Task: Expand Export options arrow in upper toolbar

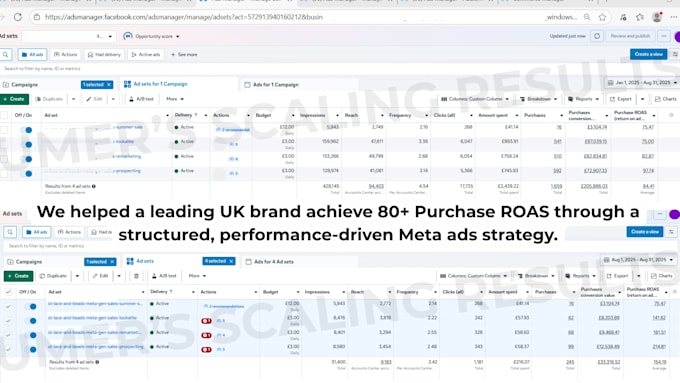Action: (x=642, y=99)
